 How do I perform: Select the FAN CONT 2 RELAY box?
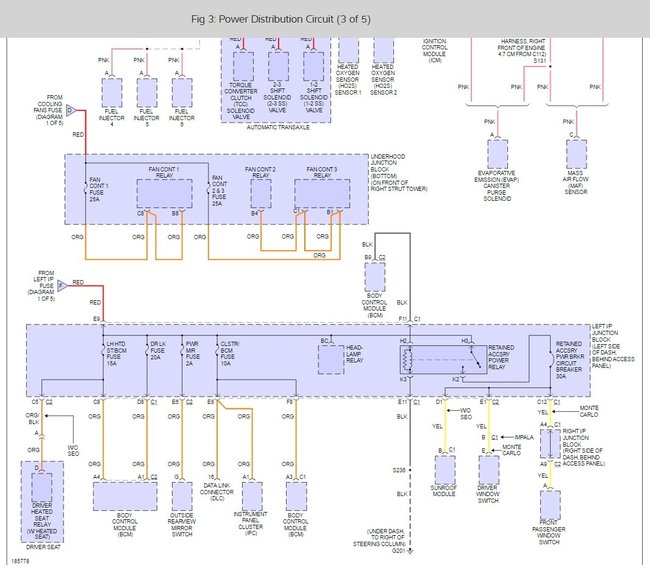(x=261, y=194)
